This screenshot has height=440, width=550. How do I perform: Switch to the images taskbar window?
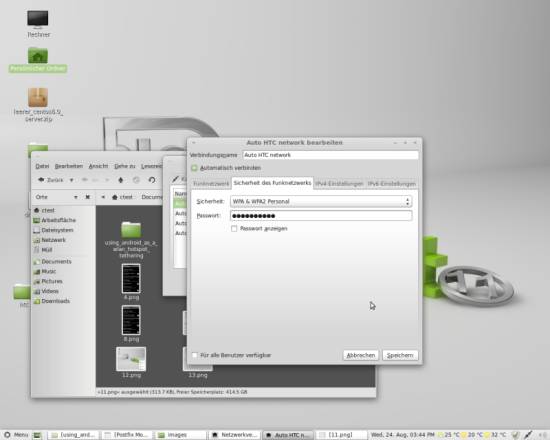(181, 435)
